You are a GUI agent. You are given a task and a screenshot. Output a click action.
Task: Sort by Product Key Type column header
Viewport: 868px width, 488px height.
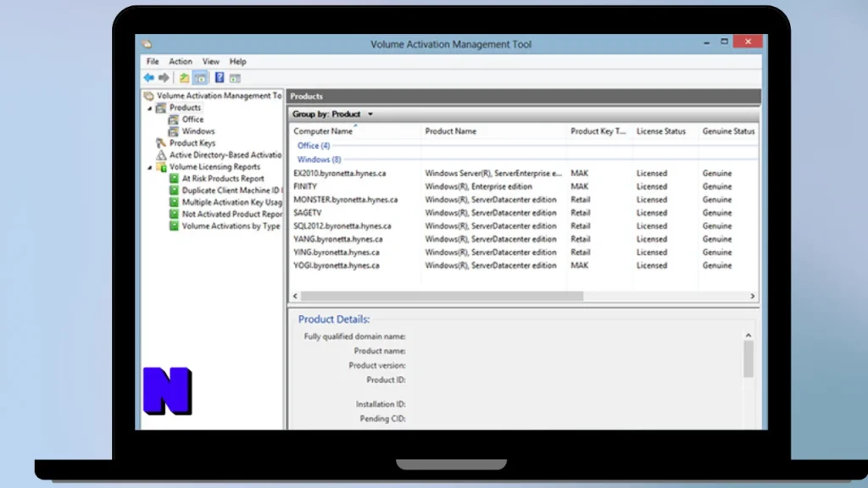pyautogui.click(x=599, y=131)
